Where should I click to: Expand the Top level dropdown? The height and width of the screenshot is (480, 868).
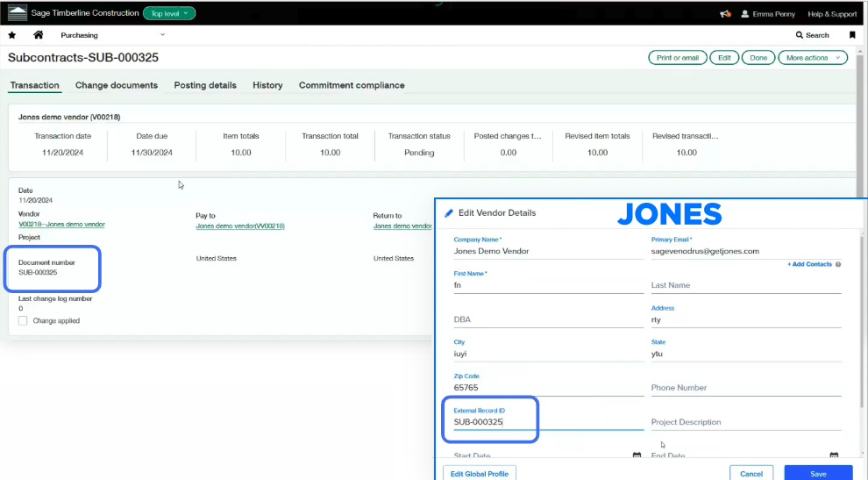169,13
